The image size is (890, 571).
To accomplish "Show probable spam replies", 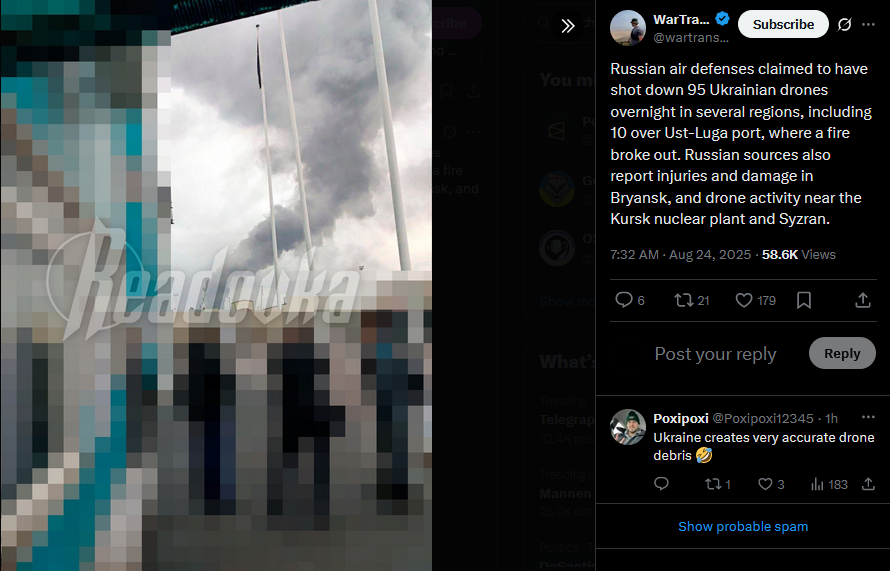I will click(x=743, y=526).
